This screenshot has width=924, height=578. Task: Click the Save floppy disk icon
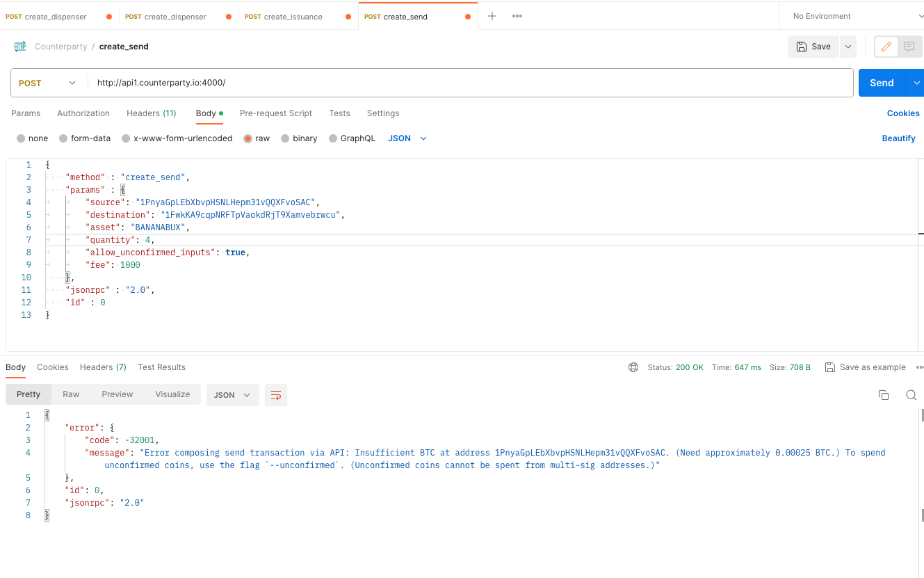pos(802,47)
